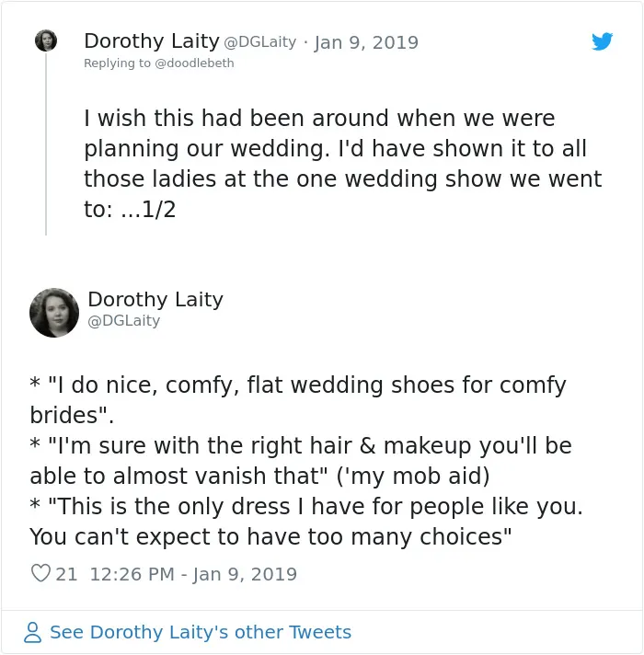Click the vertical thread line connecting the tweets

tap(46, 144)
